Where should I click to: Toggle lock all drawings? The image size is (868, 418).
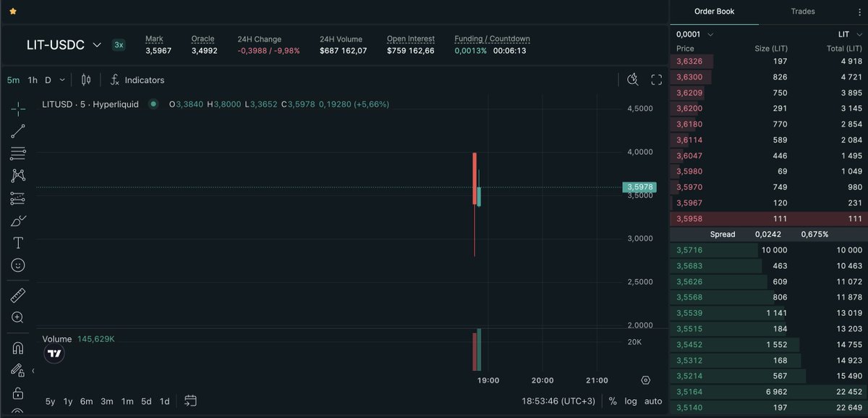[18, 393]
